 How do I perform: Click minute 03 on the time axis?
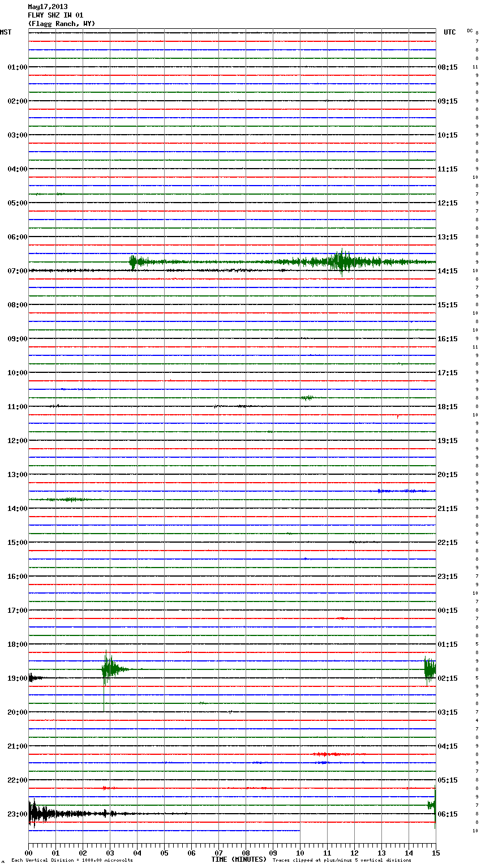(x=110, y=853)
